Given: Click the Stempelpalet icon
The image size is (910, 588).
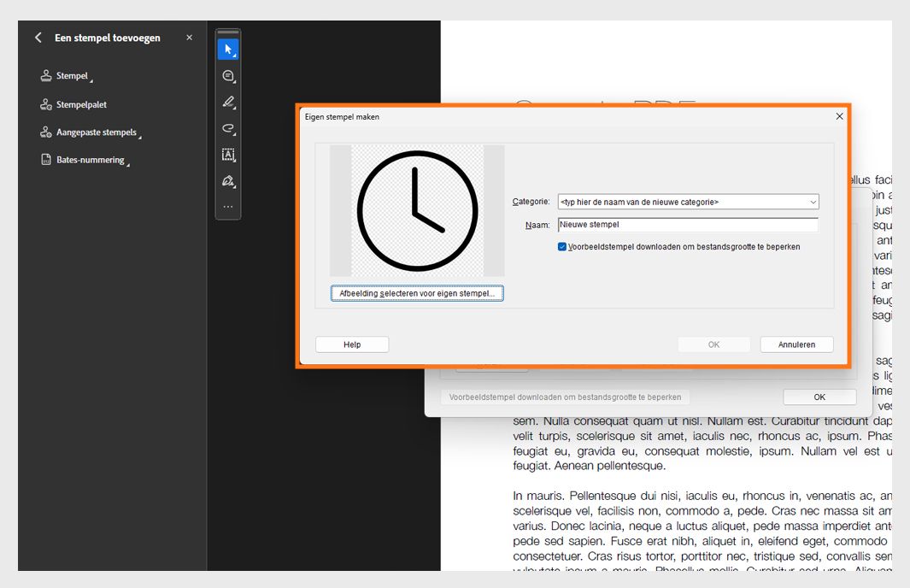Looking at the screenshot, I should (x=45, y=104).
